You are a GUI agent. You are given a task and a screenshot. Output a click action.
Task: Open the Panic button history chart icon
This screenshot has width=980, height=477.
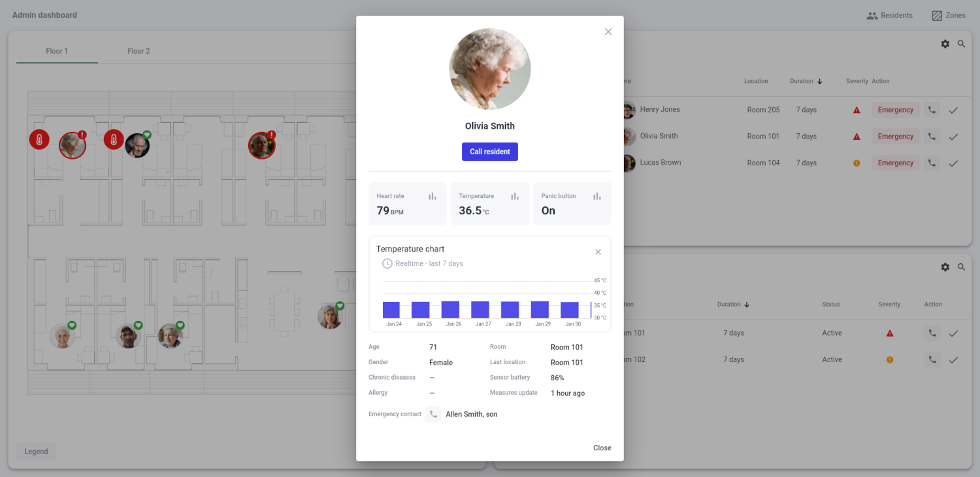tap(596, 196)
